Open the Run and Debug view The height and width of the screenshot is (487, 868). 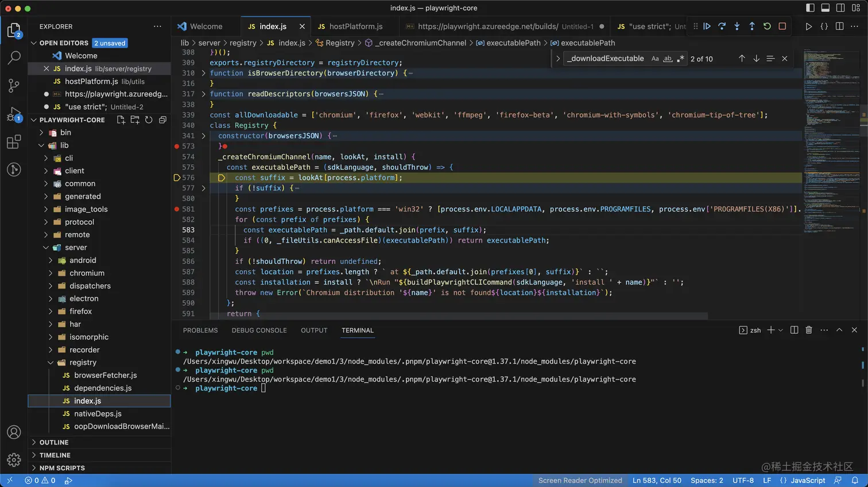click(x=14, y=114)
